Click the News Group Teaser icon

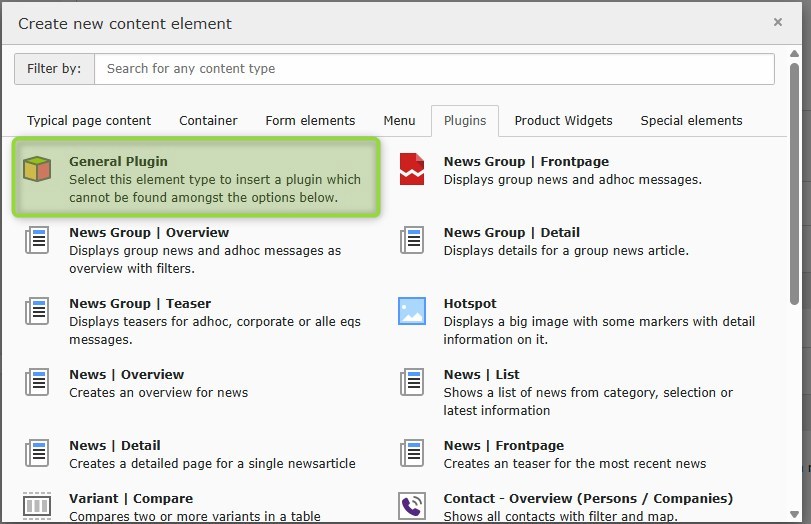coord(37,311)
